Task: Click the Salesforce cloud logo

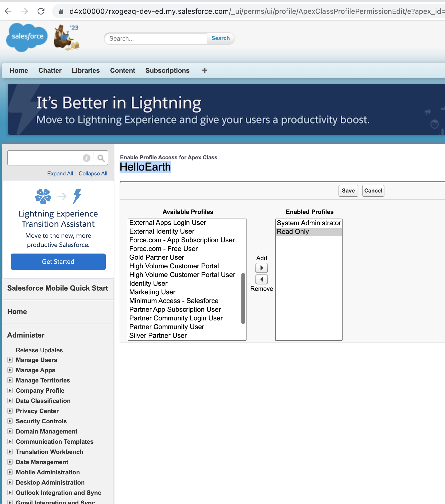Action: (27, 37)
